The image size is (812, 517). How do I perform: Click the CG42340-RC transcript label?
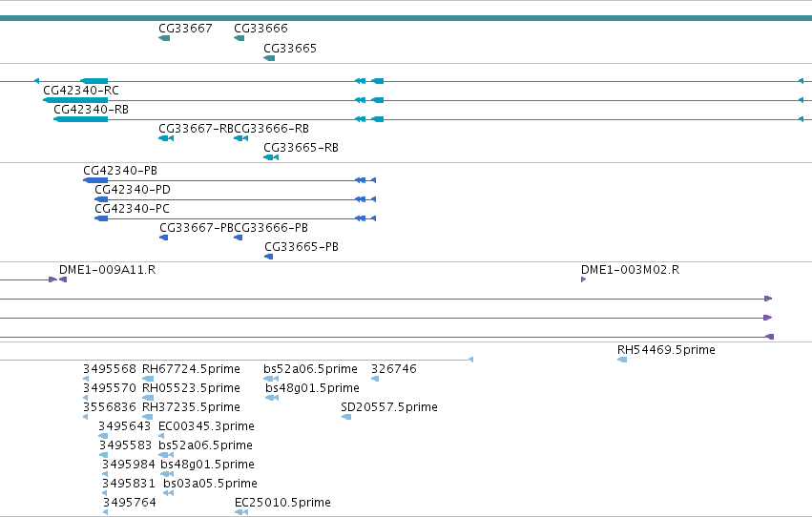pyautogui.click(x=81, y=91)
